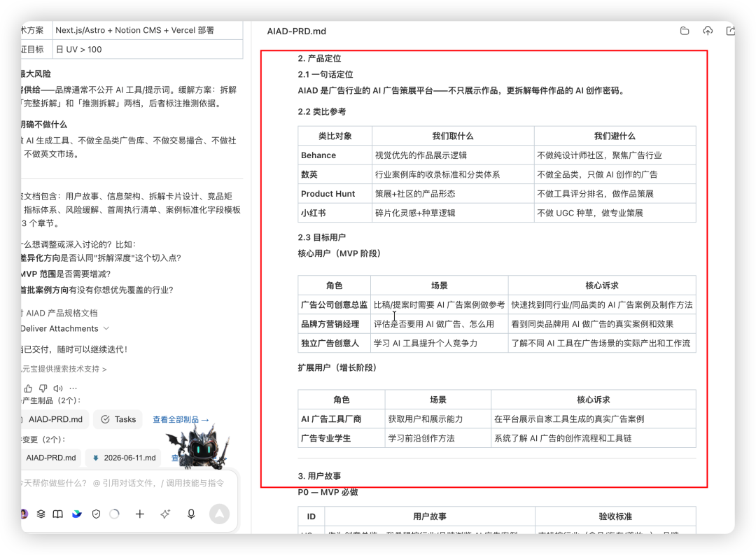Expand the Deliver Attachments chevron
756x555 pixels.
point(106,328)
